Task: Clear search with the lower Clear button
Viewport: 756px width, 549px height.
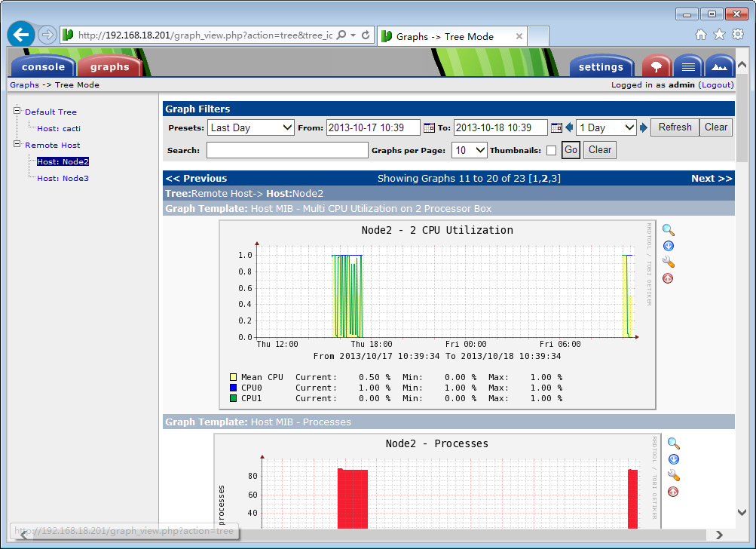Action: pyautogui.click(x=600, y=150)
